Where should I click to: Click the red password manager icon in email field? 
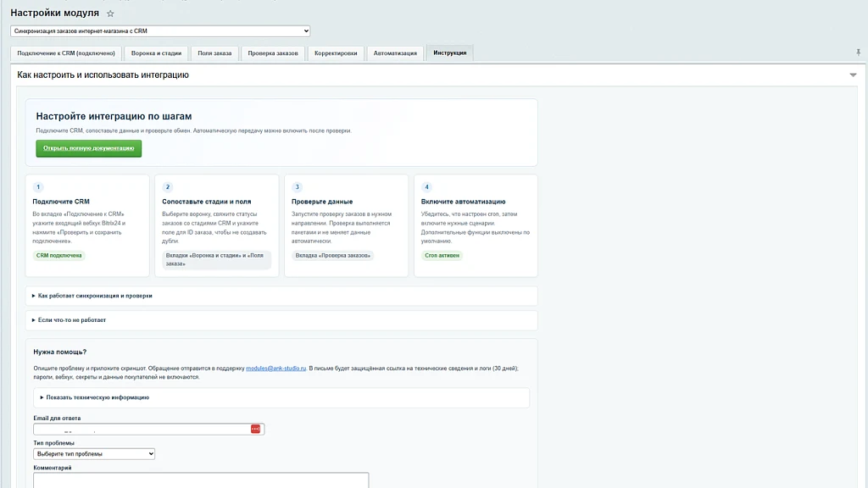(x=255, y=429)
